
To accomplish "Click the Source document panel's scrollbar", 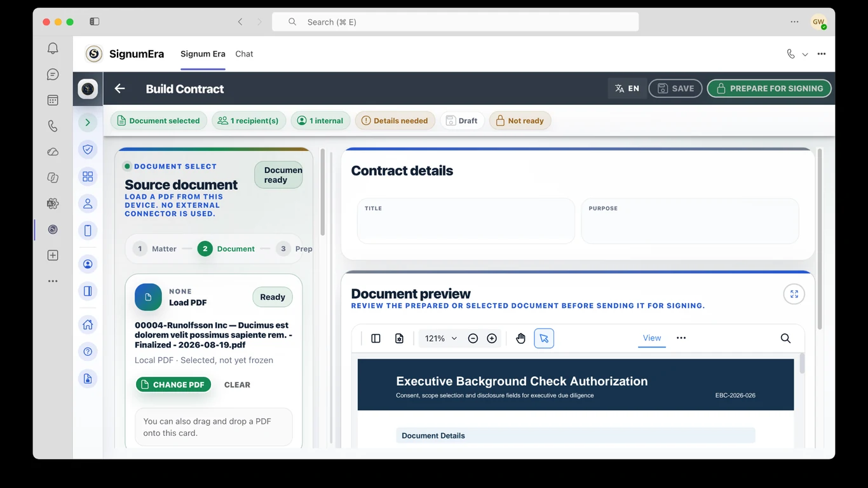I will tap(322, 193).
